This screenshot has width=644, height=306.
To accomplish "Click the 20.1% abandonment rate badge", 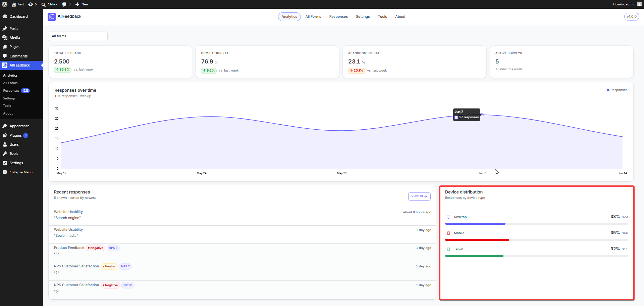I will (x=357, y=71).
